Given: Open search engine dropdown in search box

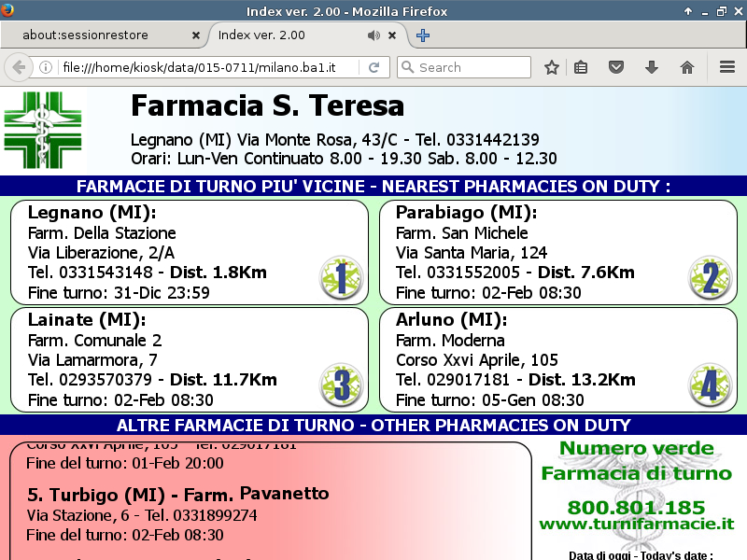Looking at the screenshot, I should 407,67.
